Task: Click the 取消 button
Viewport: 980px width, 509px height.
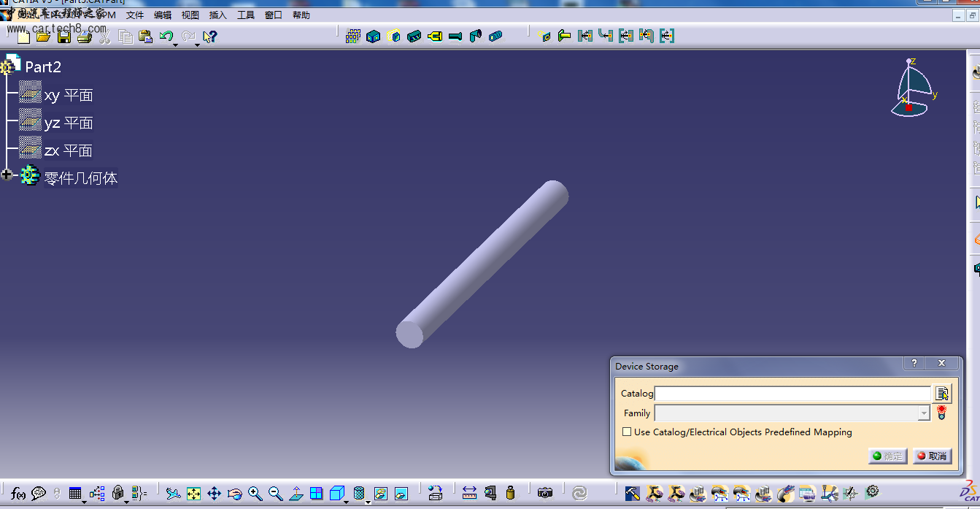Action: pos(932,456)
